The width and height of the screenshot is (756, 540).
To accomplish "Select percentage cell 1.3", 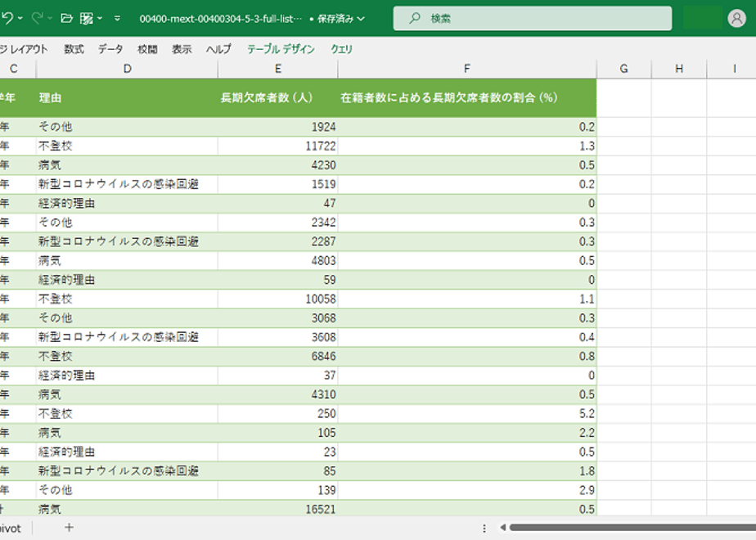I will [x=466, y=146].
